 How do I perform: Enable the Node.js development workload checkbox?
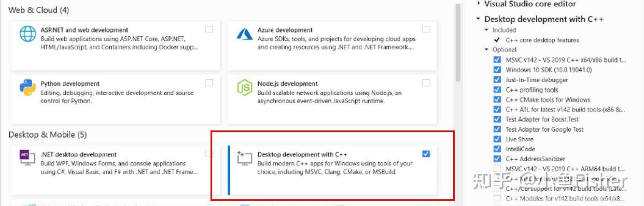pyautogui.click(x=426, y=83)
